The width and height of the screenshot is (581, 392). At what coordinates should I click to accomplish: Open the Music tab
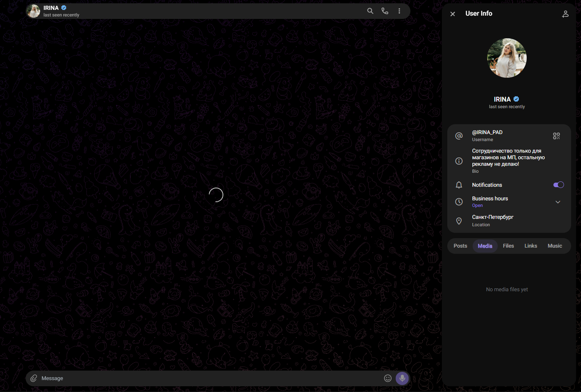tap(555, 246)
